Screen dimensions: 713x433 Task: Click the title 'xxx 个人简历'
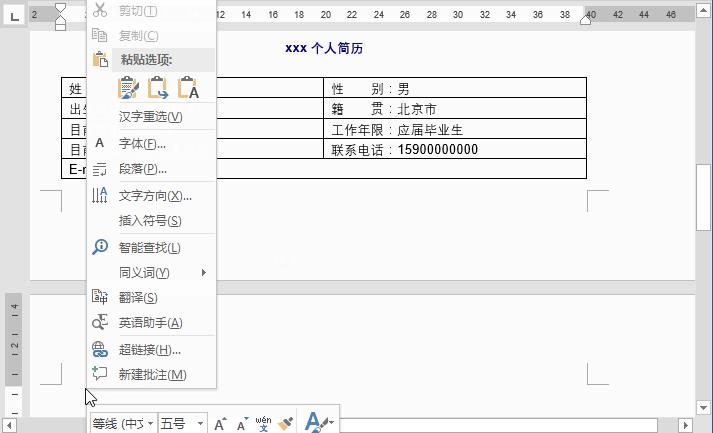[x=324, y=48]
